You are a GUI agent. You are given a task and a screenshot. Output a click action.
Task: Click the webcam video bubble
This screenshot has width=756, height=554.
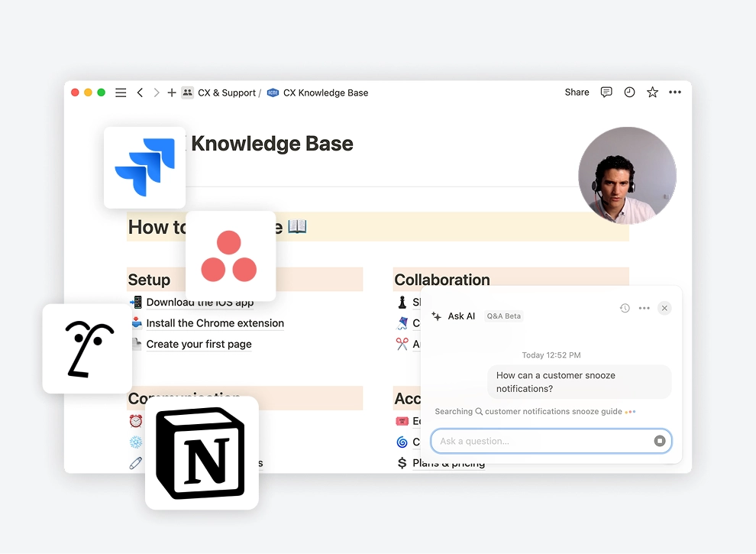[627, 176]
